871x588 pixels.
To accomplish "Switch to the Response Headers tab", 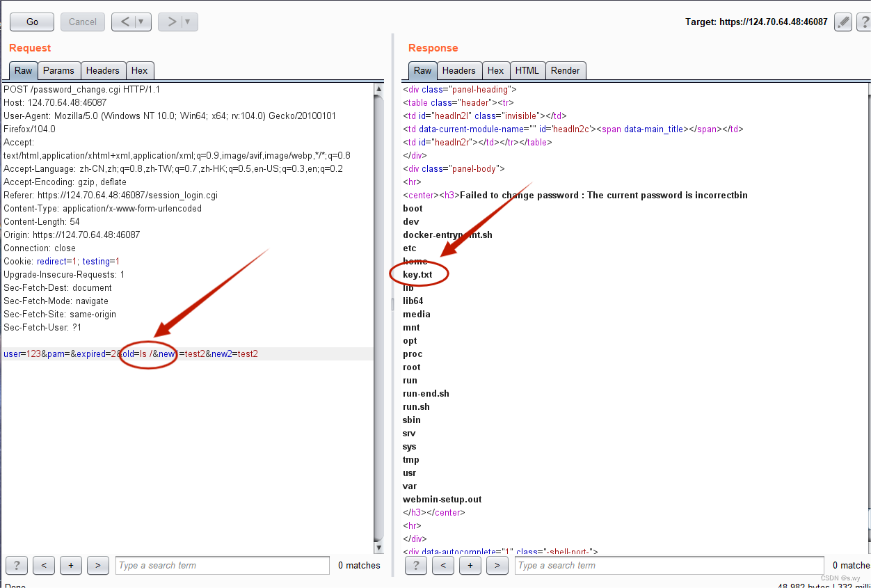I will click(x=459, y=70).
